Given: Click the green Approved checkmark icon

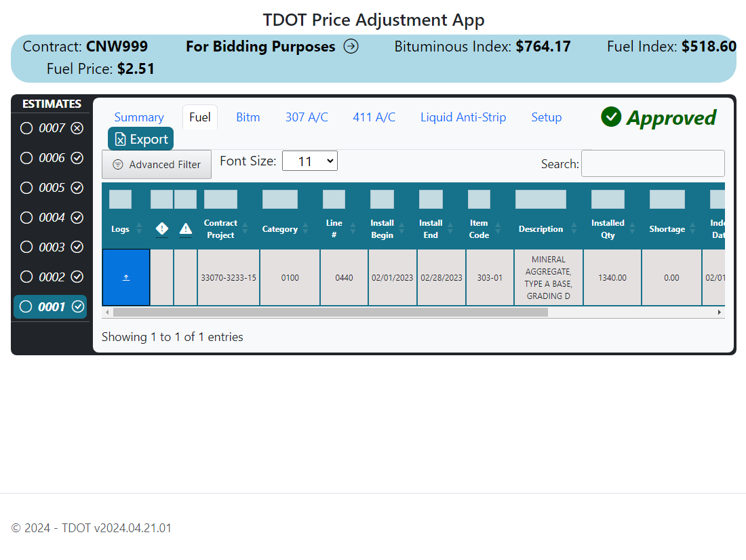Looking at the screenshot, I should [x=611, y=117].
